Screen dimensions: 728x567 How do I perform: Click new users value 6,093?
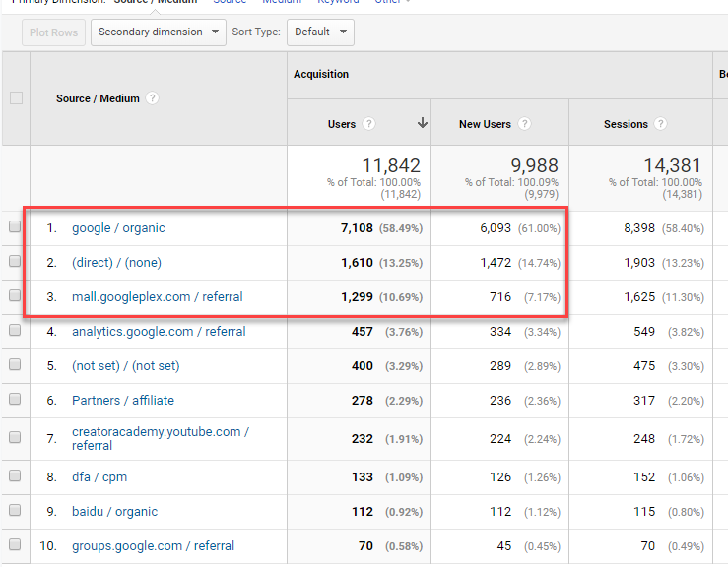496,228
